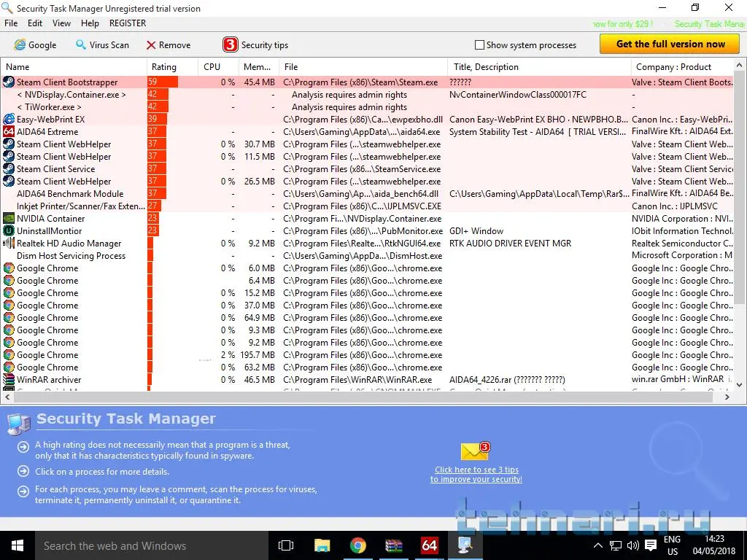The image size is (747, 560).
Task: Click Chrome icon of the 195.7 MB process
Action: [9, 354]
